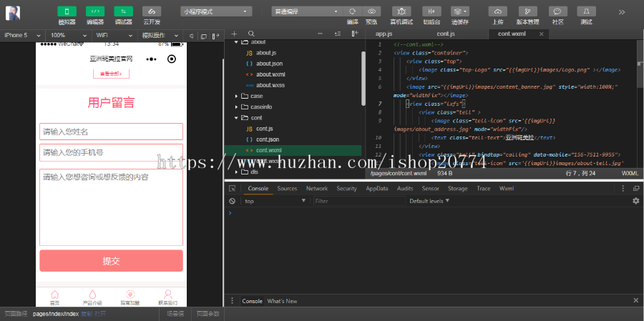Click the 上传 upload icon
The width and height of the screenshot is (644, 321).
click(498, 11)
